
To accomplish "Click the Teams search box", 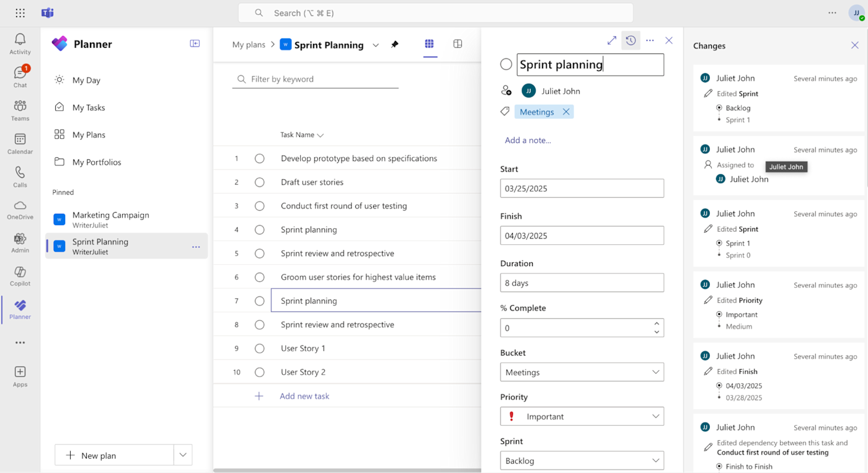I will 436,13.
